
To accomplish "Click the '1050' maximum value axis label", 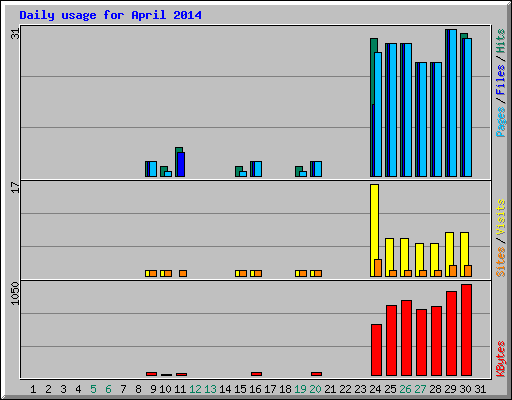I will (x=15, y=293).
